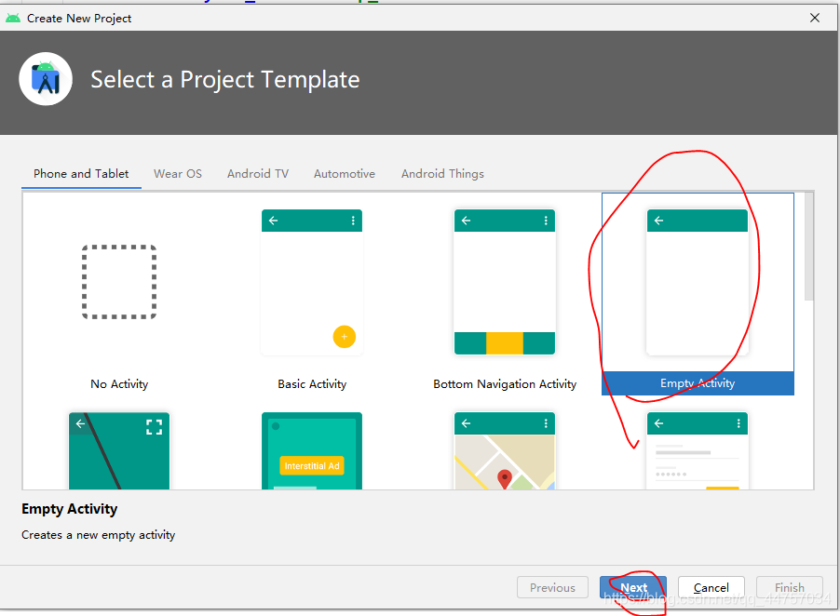
Task: Click the Android Studio logo in the header
Action: [45, 79]
